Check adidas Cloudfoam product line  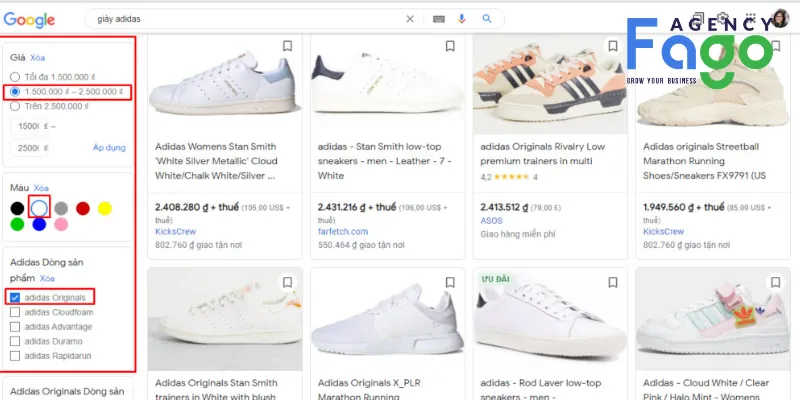pyautogui.click(x=15, y=312)
